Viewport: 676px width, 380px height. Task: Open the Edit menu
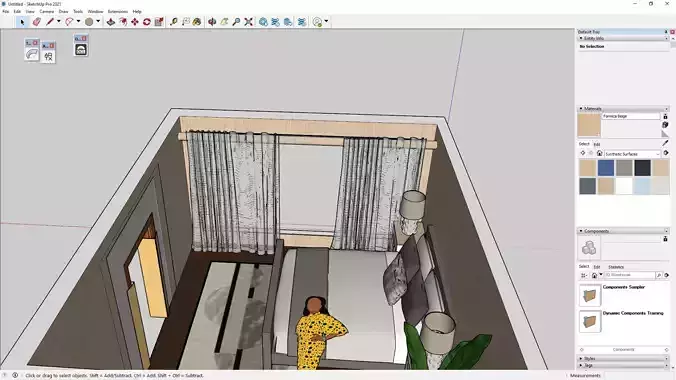(x=17, y=12)
